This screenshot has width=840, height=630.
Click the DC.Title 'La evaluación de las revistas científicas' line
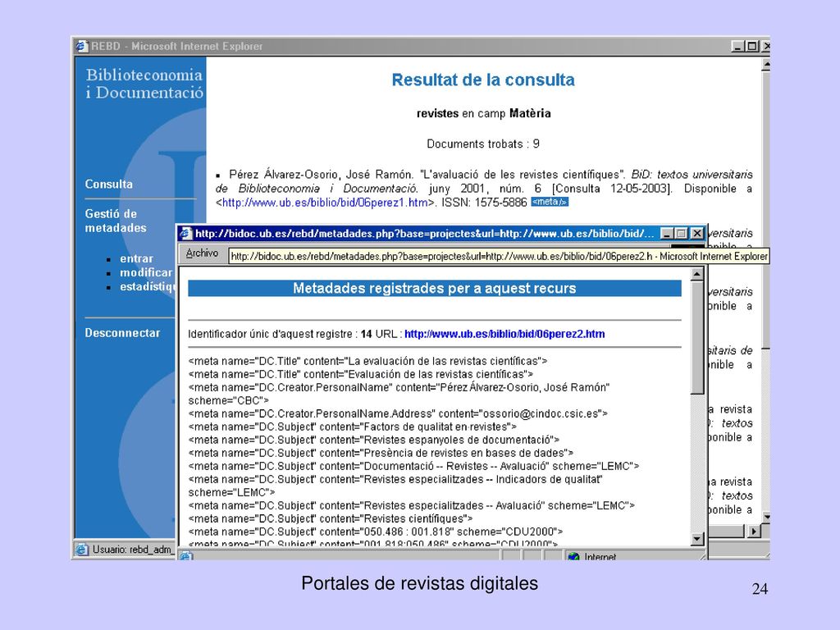coord(368,361)
